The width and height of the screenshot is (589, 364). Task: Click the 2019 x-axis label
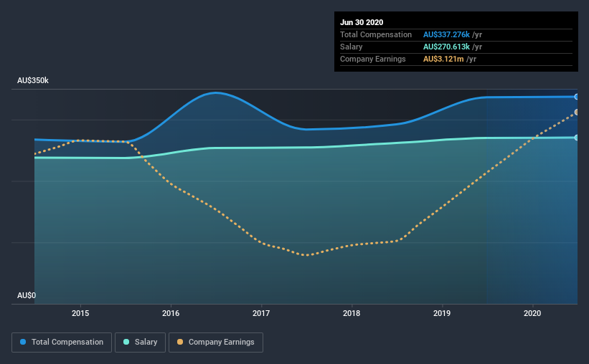[442, 313]
